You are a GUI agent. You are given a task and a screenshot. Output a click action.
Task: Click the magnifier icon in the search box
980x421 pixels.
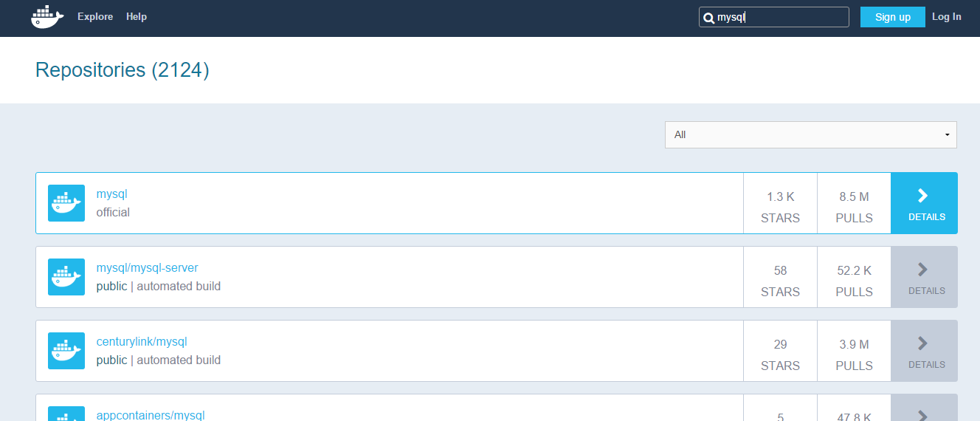[x=708, y=18]
